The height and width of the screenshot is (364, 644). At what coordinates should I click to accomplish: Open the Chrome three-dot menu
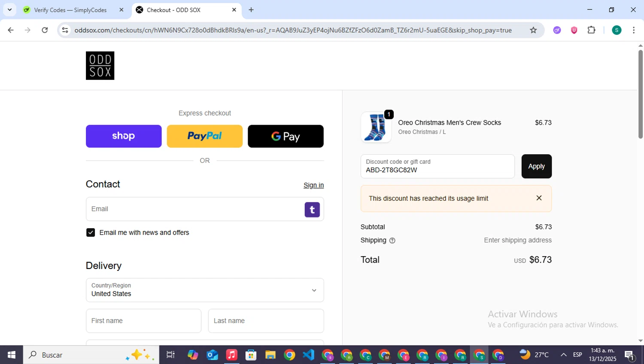pos(634,30)
